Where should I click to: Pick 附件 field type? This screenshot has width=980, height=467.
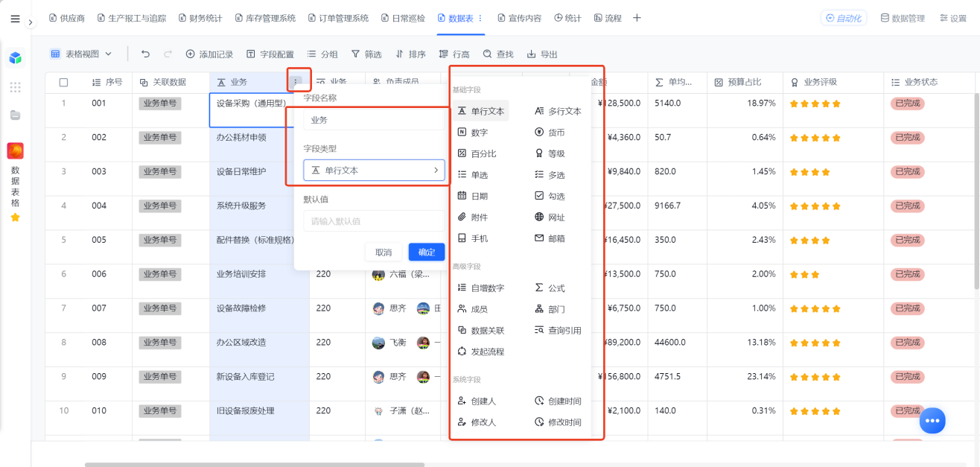pyautogui.click(x=472, y=217)
